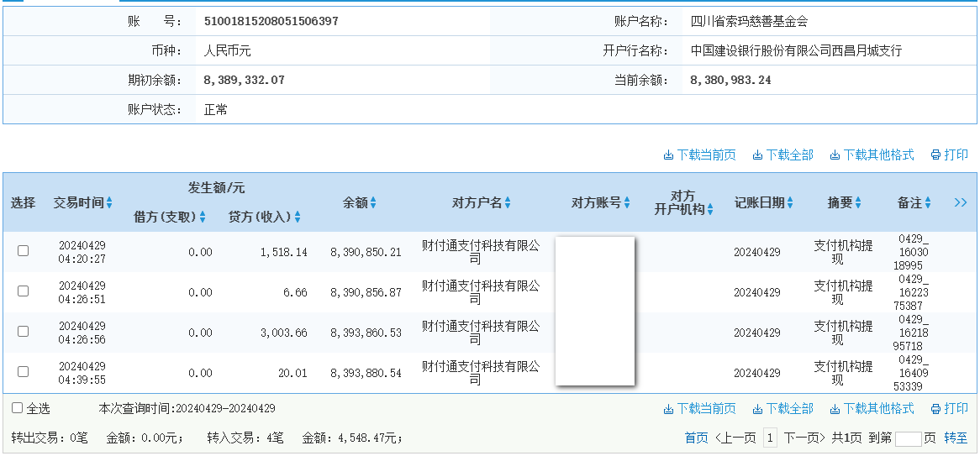Click remark 0429_1622375387
Image resolution: width=980 pixels, height=456 pixels.
[913, 292]
